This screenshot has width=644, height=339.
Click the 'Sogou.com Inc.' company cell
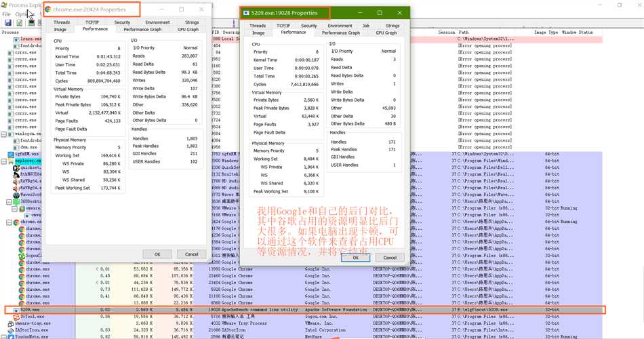point(321,317)
